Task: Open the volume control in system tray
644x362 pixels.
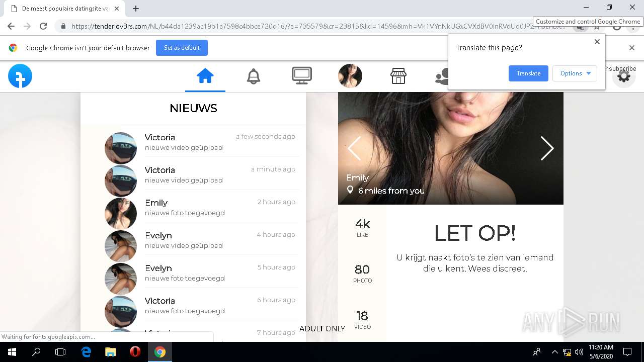Action: [x=579, y=352]
